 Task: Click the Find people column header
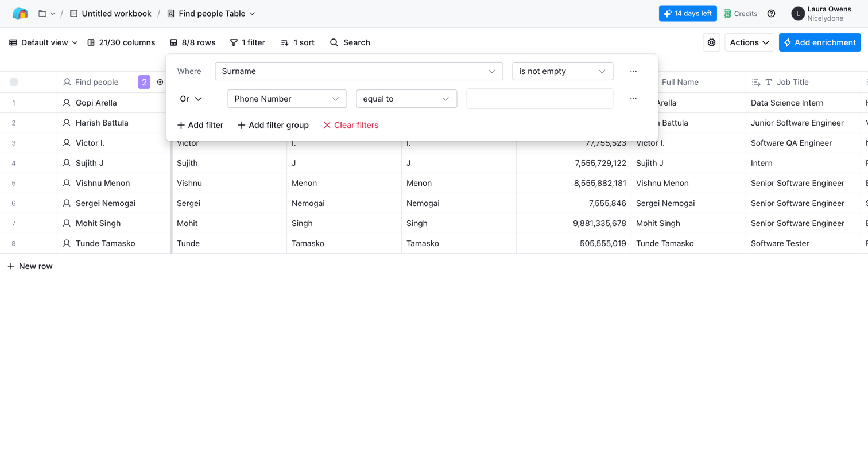click(96, 82)
